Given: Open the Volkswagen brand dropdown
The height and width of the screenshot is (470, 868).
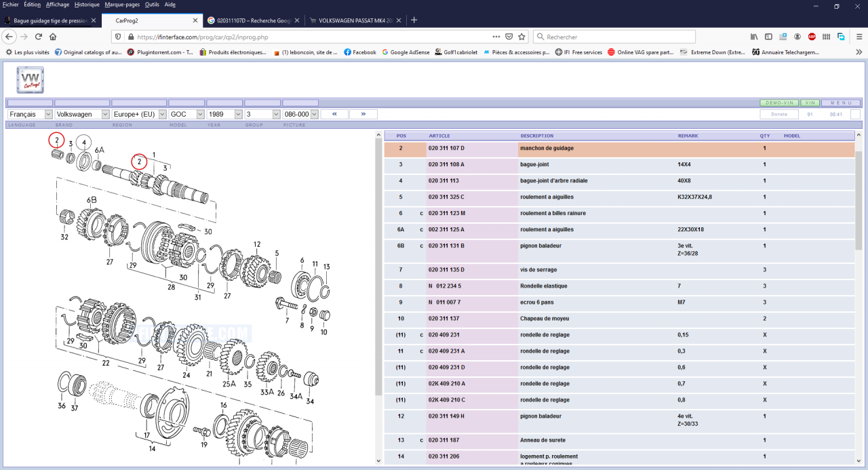Looking at the screenshot, I should [82, 115].
